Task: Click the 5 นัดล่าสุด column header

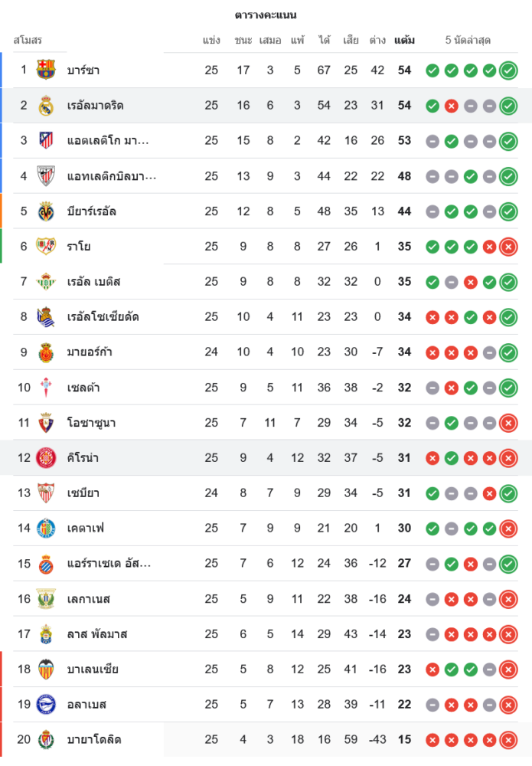Action: click(x=468, y=40)
